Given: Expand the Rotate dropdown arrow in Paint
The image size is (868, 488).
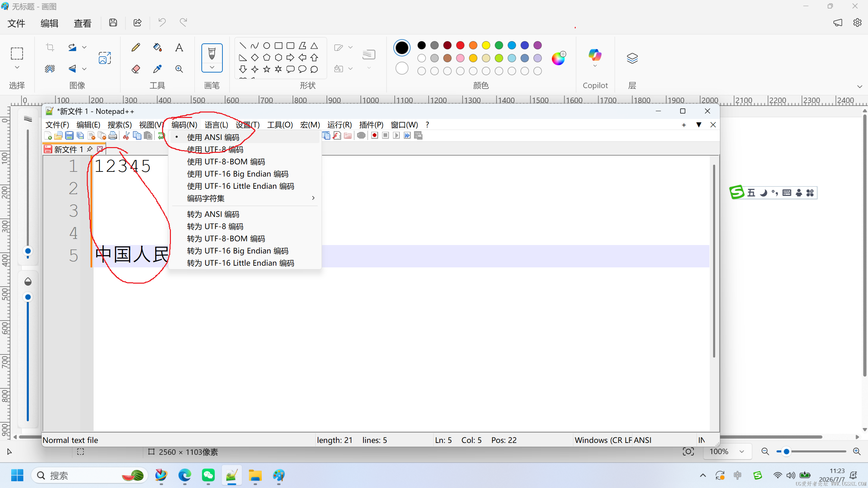Looking at the screenshot, I should (84, 47).
